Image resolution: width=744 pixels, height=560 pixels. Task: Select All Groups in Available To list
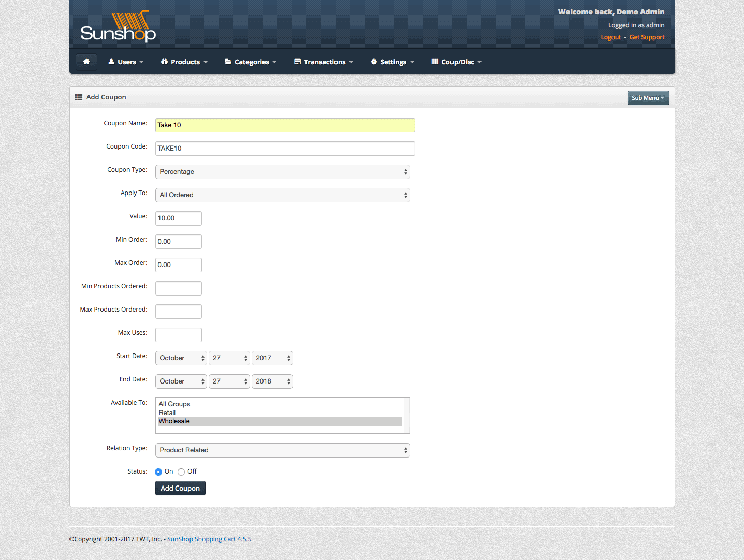click(280, 404)
